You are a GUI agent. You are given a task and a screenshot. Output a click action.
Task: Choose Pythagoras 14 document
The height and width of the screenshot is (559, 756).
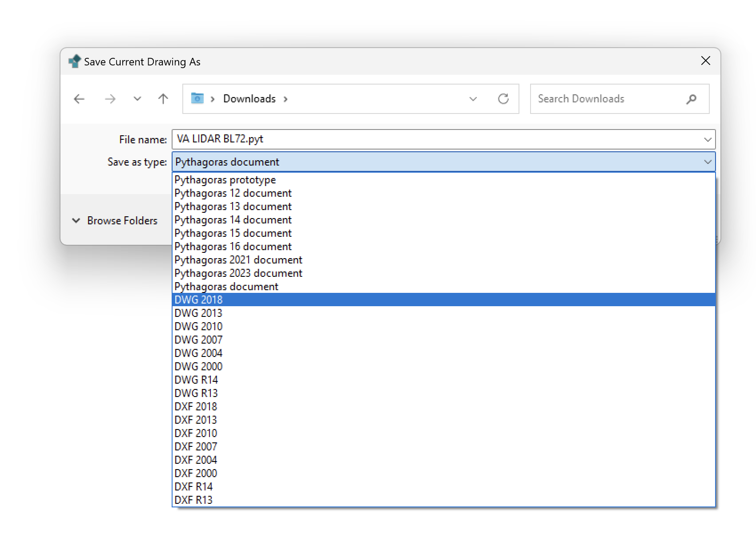(x=444, y=220)
